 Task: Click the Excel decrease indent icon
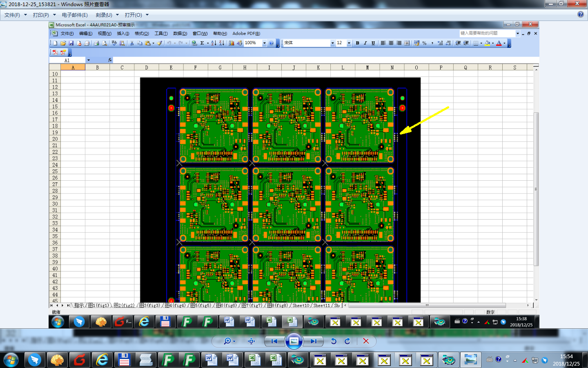point(458,43)
